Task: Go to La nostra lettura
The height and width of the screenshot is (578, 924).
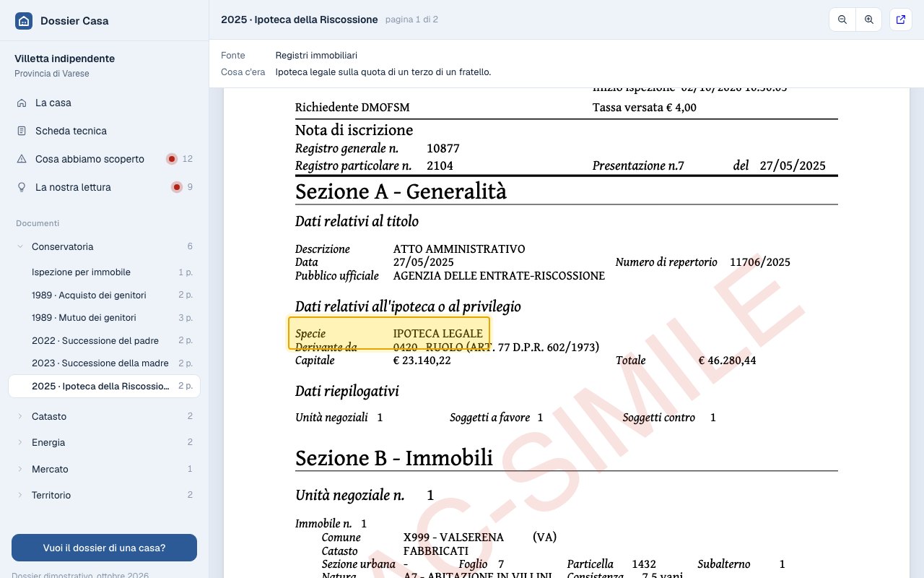Action: 104,187
